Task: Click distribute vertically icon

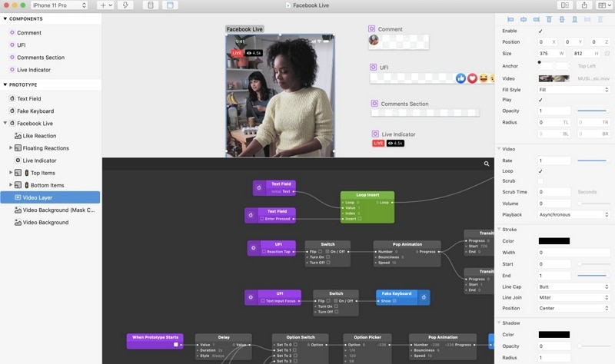Action: pos(600,19)
